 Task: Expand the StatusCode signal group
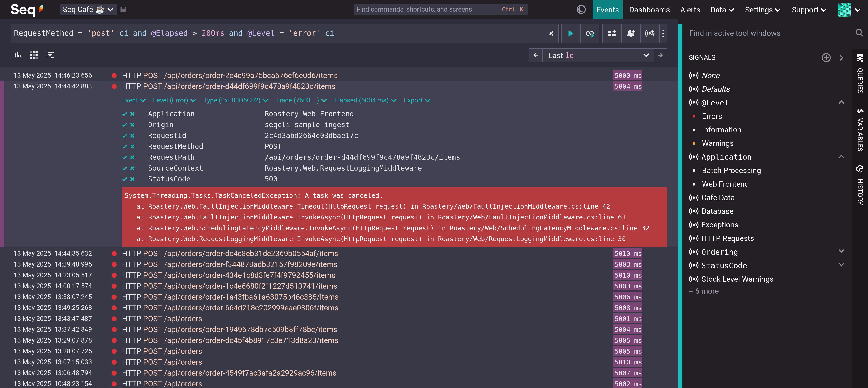pyautogui.click(x=841, y=265)
